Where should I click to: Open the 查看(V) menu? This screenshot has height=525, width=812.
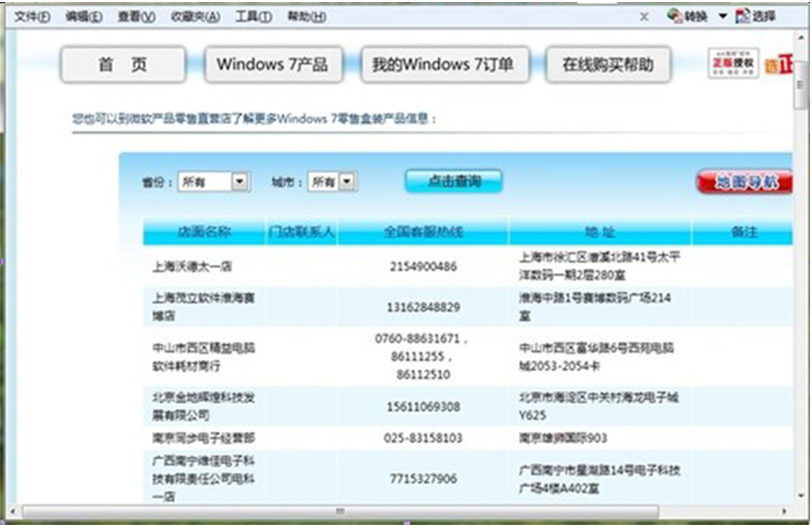(x=137, y=18)
